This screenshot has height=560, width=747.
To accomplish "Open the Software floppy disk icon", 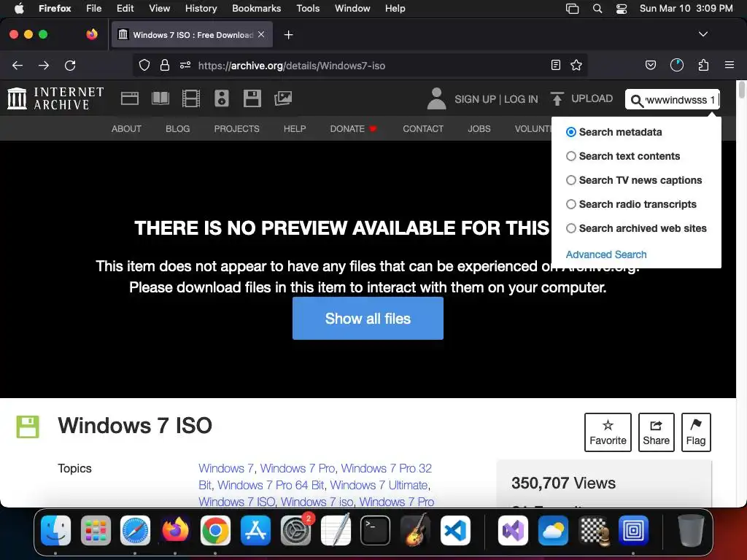I will pyautogui.click(x=252, y=98).
